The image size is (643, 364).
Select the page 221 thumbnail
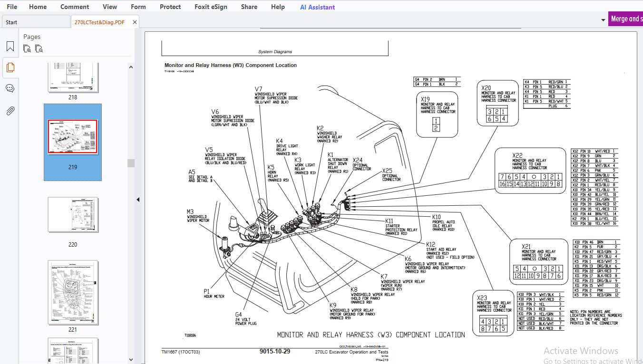click(73, 292)
